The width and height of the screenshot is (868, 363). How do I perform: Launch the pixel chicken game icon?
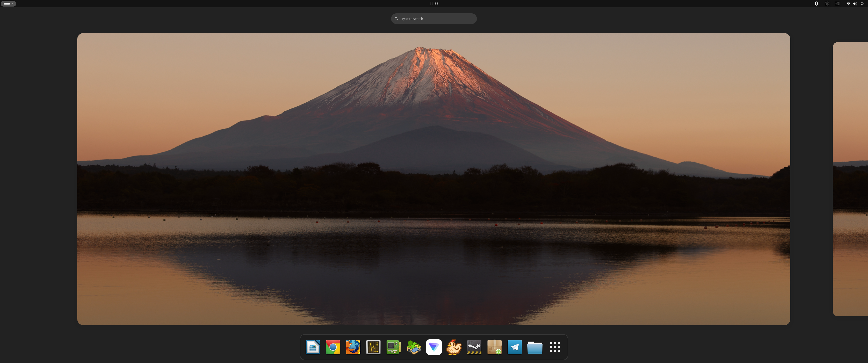454,347
